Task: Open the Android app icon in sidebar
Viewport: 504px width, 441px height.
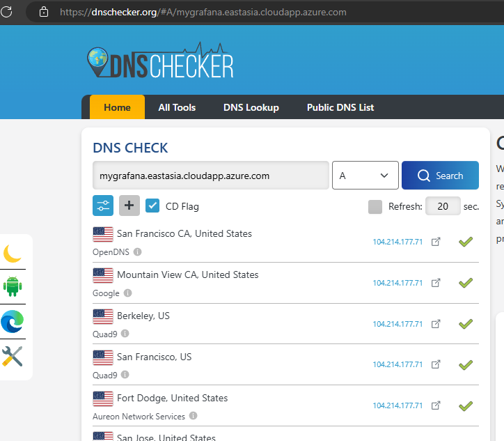Action: [x=13, y=286]
